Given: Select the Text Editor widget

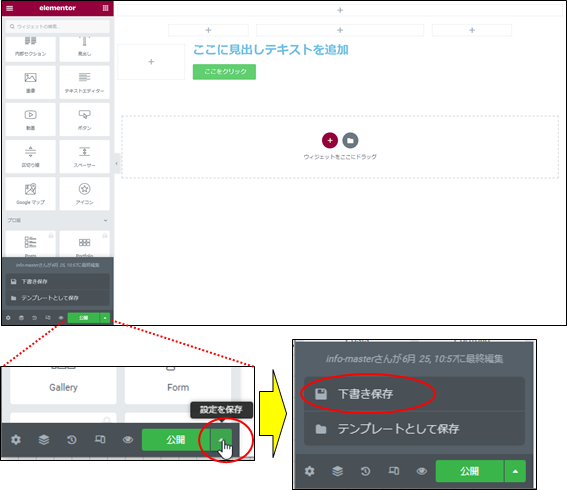Looking at the screenshot, I should click(x=84, y=82).
